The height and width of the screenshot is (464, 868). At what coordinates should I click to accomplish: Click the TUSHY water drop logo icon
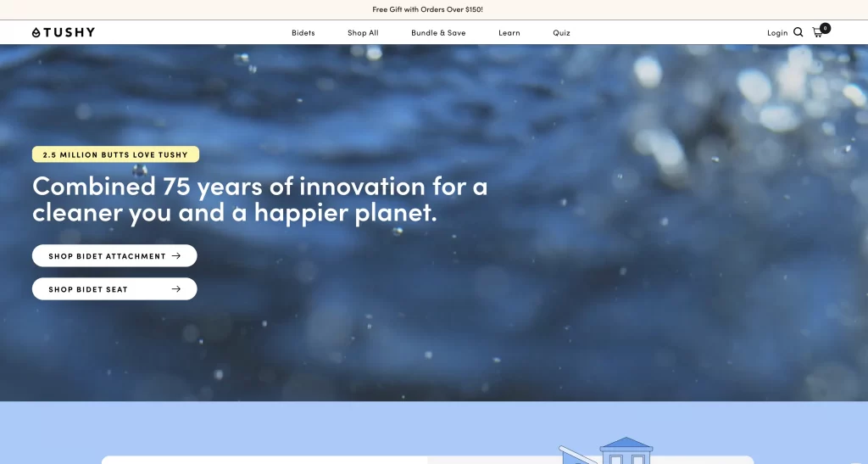(36, 32)
